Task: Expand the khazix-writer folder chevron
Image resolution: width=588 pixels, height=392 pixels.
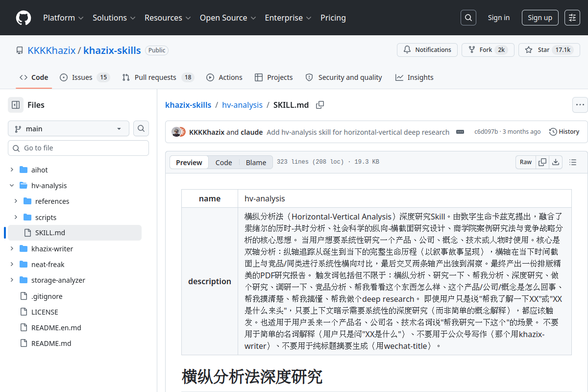Action: tap(12, 249)
